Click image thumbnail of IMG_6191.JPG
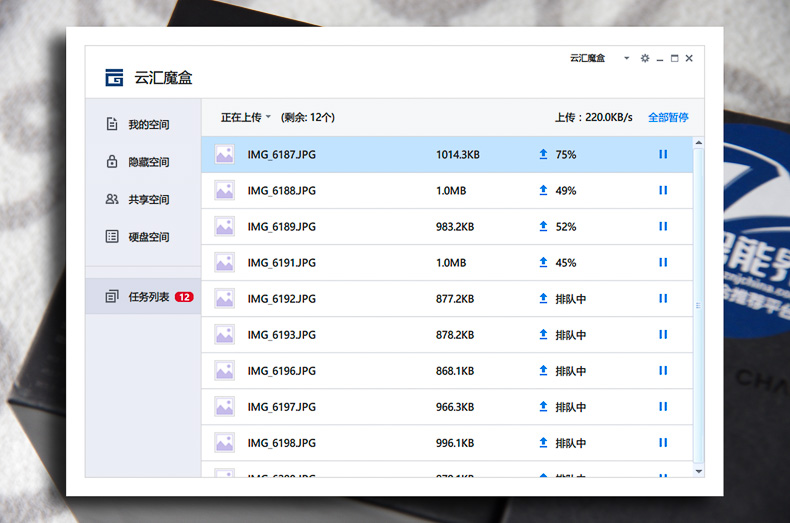This screenshot has height=523, width=790. [224, 263]
